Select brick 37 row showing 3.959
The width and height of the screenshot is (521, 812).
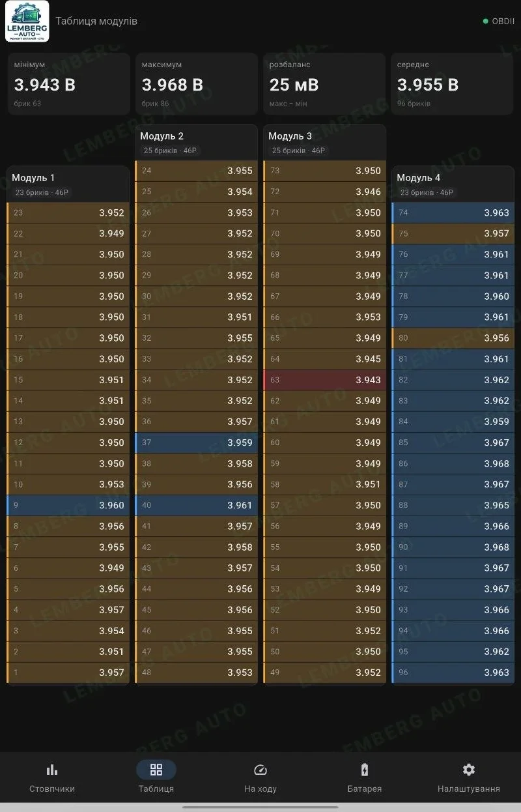point(197,442)
